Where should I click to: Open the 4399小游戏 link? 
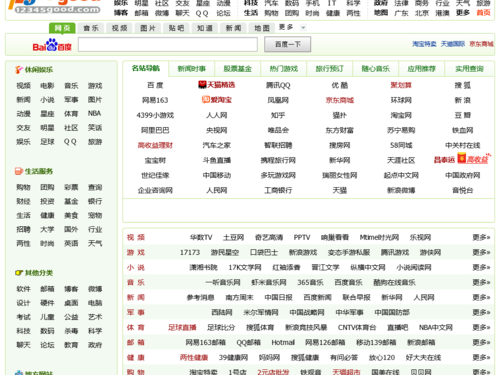click(155, 115)
